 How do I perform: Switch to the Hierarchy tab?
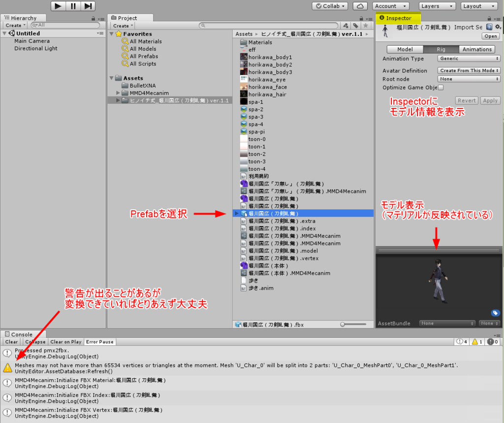[x=23, y=18]
